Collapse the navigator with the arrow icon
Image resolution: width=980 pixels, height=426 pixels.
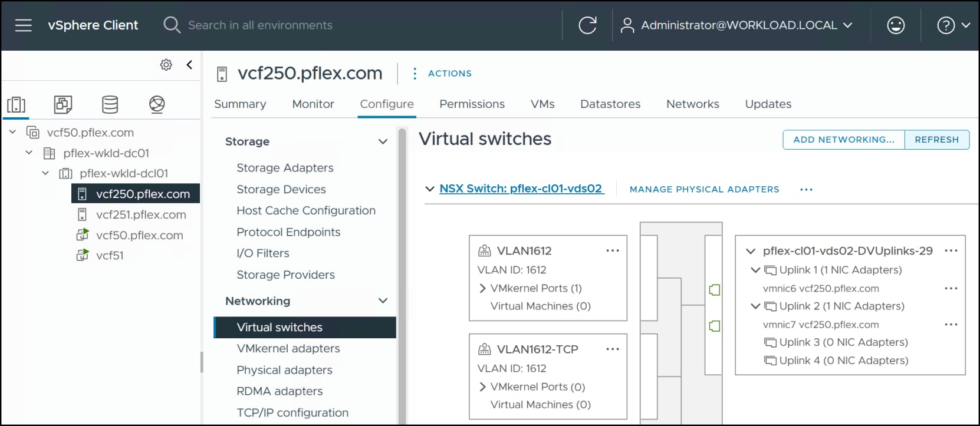(x=189, y=65)
